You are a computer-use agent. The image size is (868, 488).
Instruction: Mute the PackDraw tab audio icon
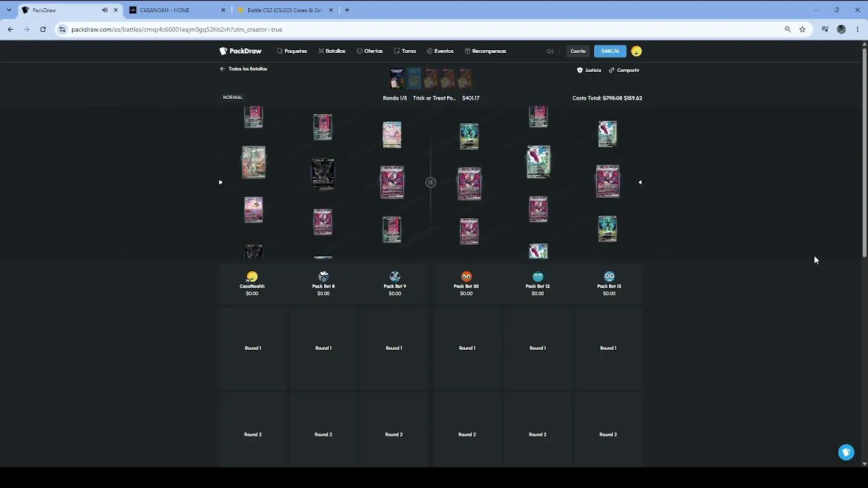click(x=104, y=10)
